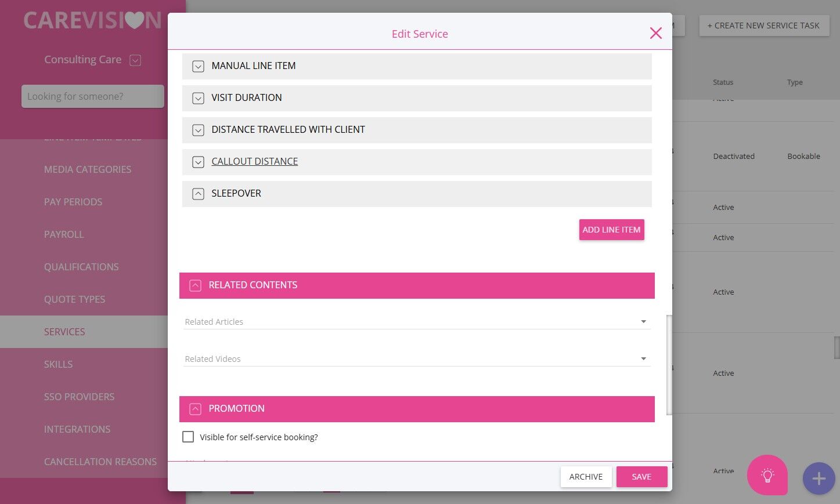Image resolution: width=840 pixels, height=504 pixels.
Task: Open the Consulting Care organisation dropdown
Action: pyautogui.click(x=135, y=60)
